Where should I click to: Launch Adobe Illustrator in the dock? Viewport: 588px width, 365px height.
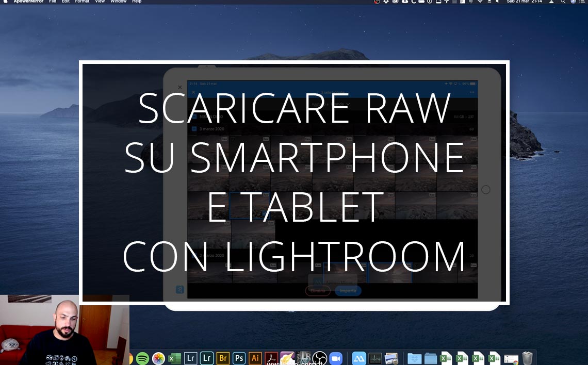pyautogui.click(x=255, y=358)
